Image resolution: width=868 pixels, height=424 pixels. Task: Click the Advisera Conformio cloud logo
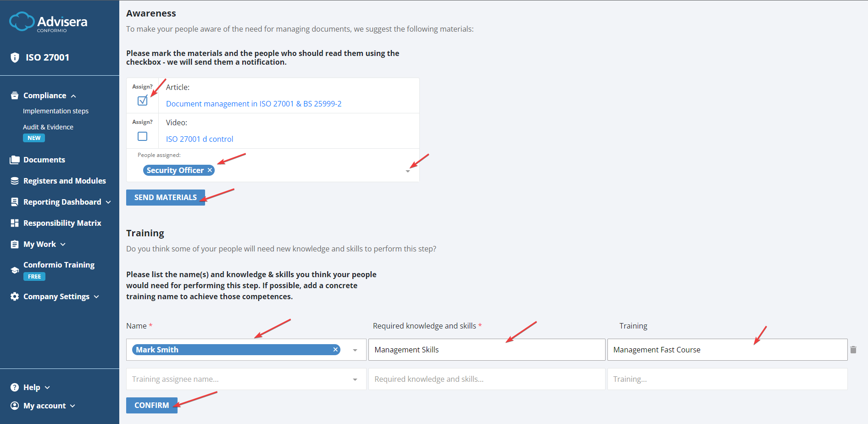22,22
